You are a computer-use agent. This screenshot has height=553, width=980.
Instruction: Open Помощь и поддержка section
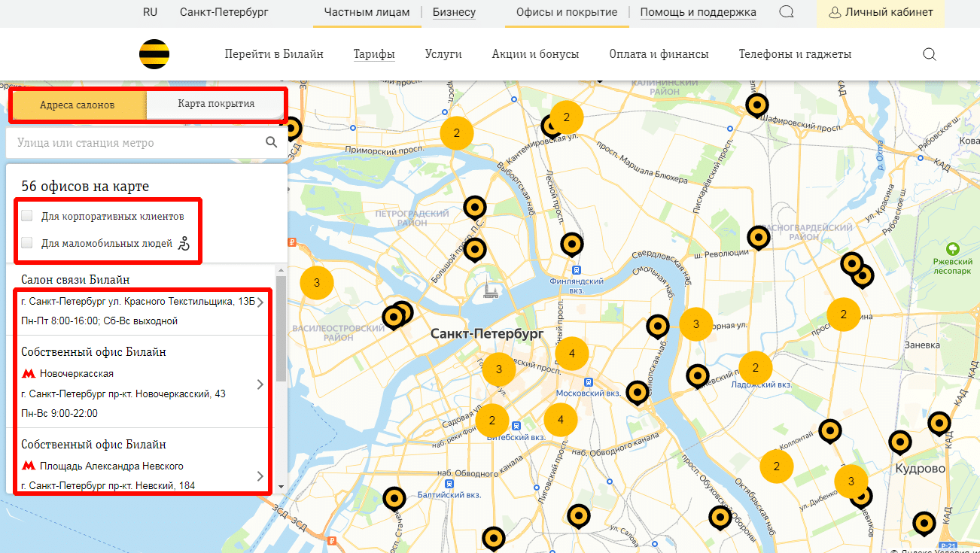tap(698, 12)
